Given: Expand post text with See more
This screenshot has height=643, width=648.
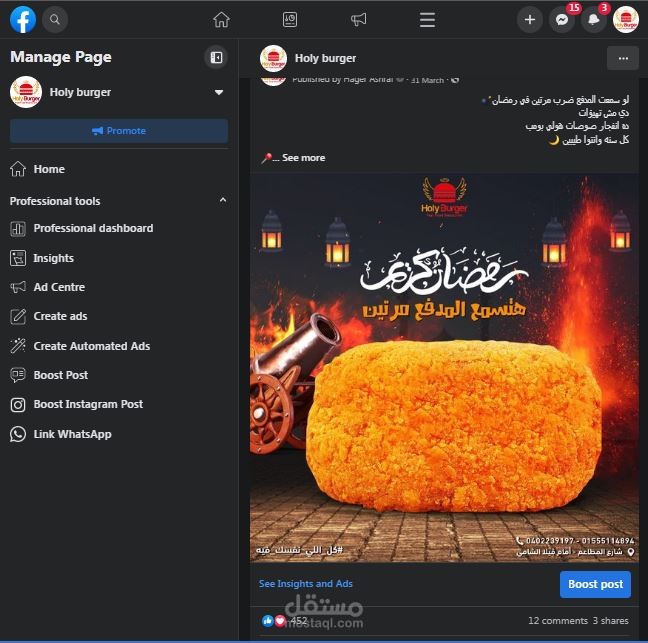Looking at the screenshot, I should [x=303, y=157].
